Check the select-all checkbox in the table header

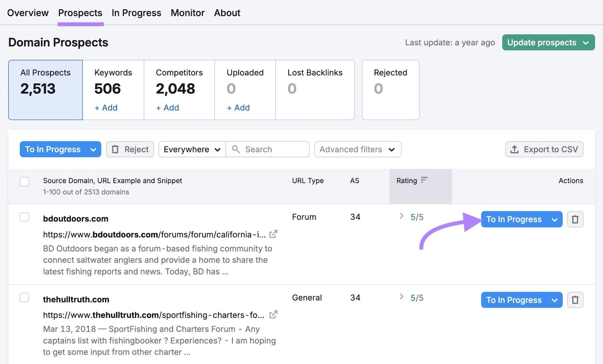pyautogui.click(x=24, y=181)
